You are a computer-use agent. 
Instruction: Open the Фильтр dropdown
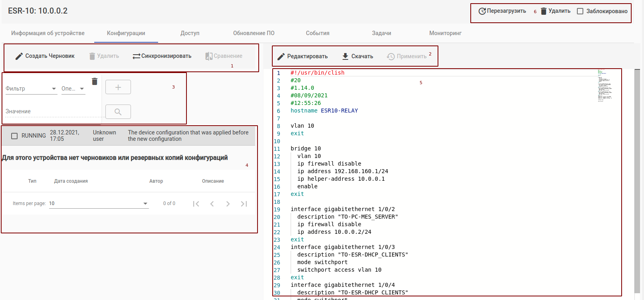pyautogui.click(x=31, y=89)
